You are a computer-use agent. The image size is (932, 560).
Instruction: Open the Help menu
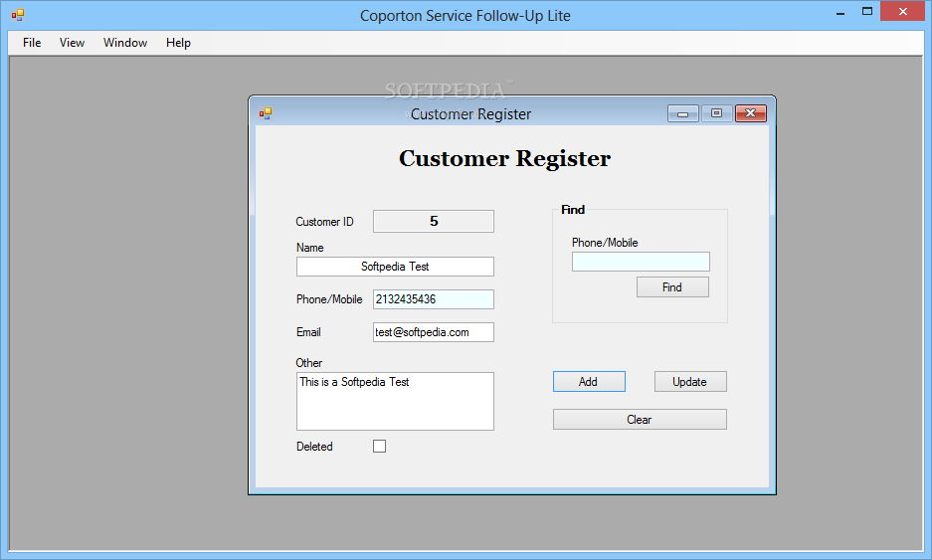[x=178, y=43]
